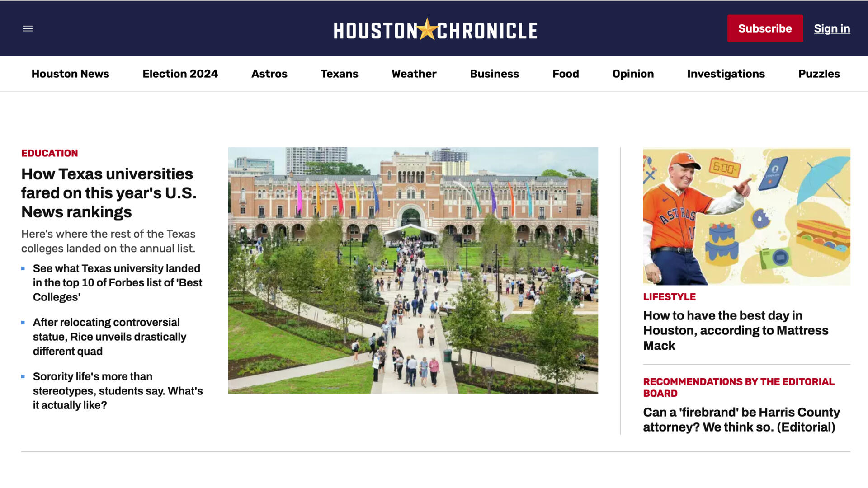Open the Business nav link

click(494, 74)
